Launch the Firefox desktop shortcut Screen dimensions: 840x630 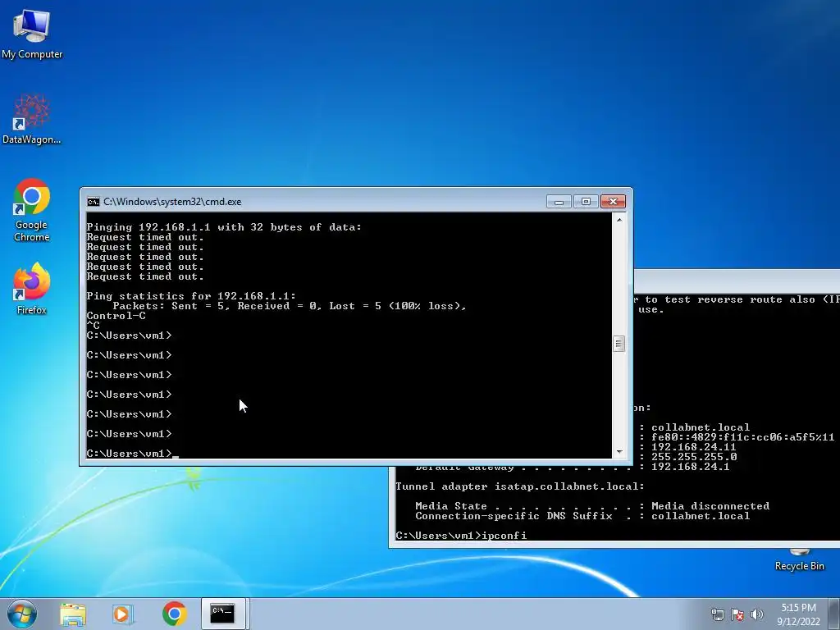[x=32, y=288]
